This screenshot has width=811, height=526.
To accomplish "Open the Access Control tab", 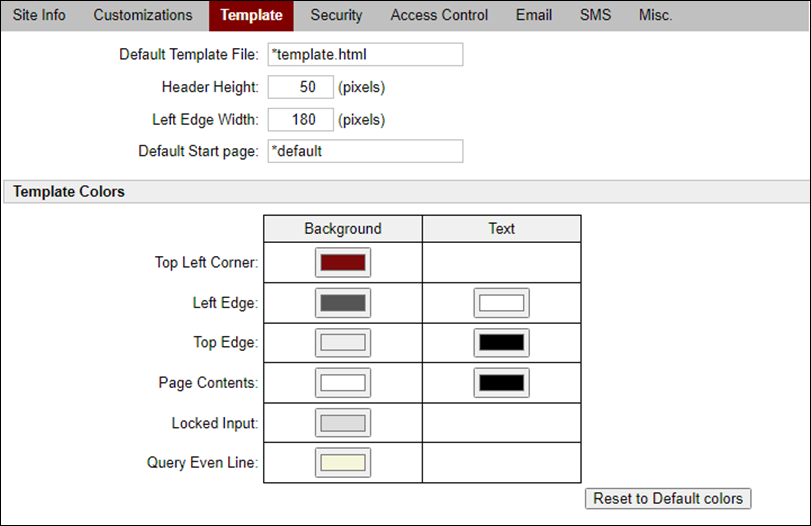I will click(x=439, y=15).
